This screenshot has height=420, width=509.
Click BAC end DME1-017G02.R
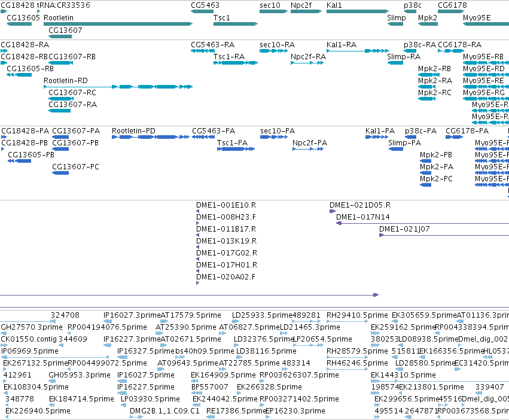pyautogui.click(x=198, y=259)
